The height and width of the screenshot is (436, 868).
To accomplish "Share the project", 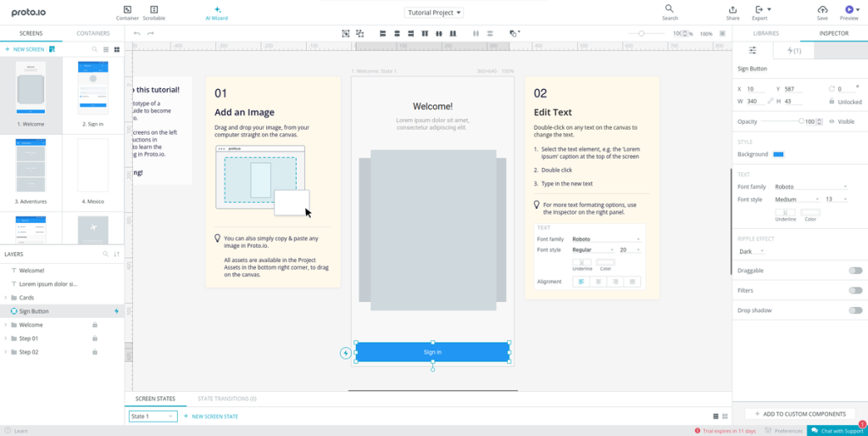I will pyautogui.click(x=733, y=13).
